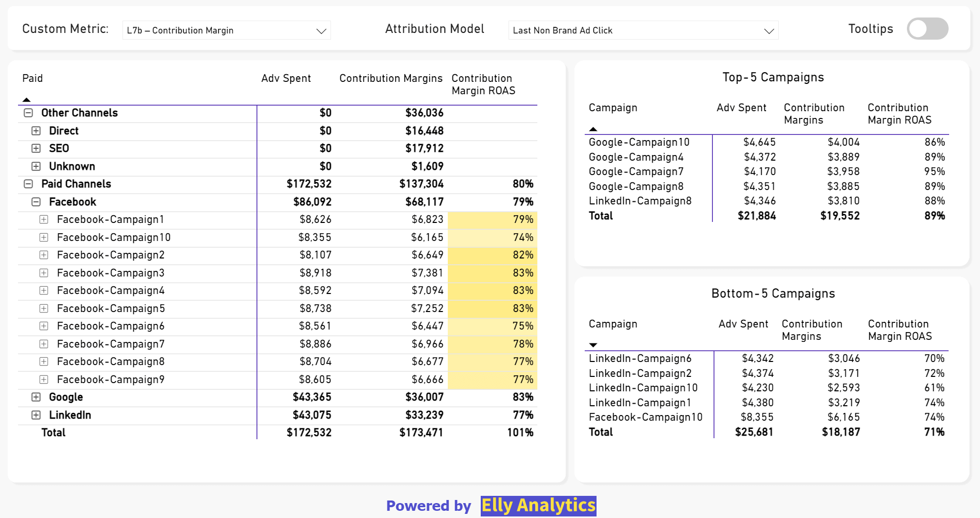Click the highlighted 74% ROAS cell
The height and width of the screenshot is (518, 980).
(493, 237)
